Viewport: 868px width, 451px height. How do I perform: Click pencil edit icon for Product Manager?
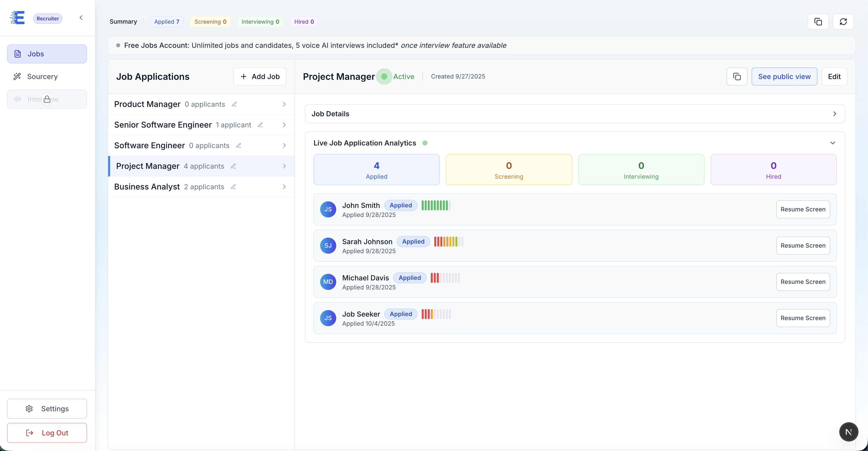[234, 104]
